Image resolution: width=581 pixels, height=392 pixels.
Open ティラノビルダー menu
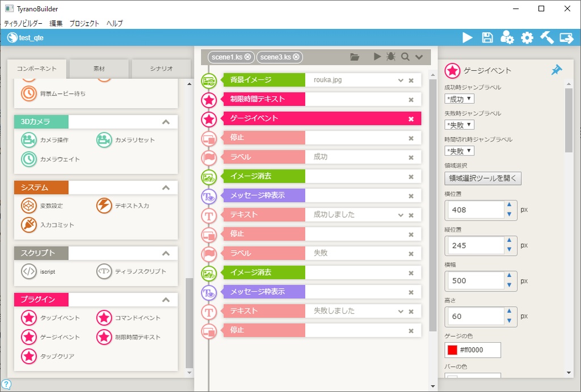pos(23,23)
